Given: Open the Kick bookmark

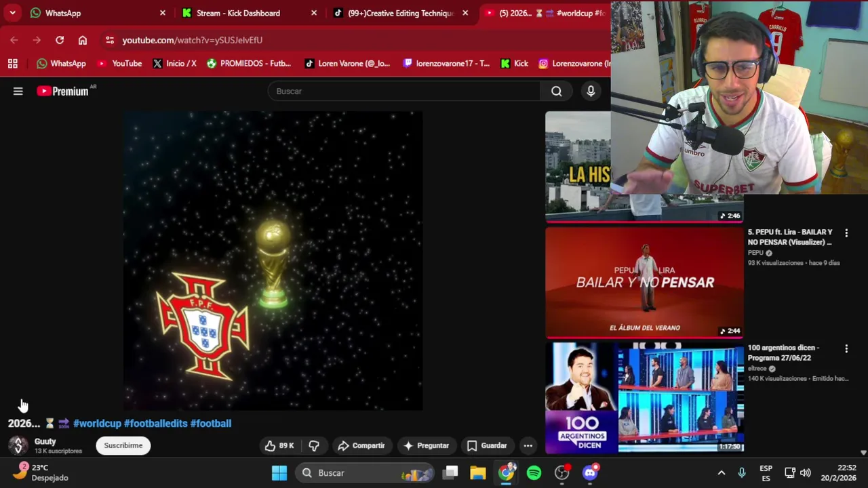Looking at the screenshot, I should tap(514, 64).
